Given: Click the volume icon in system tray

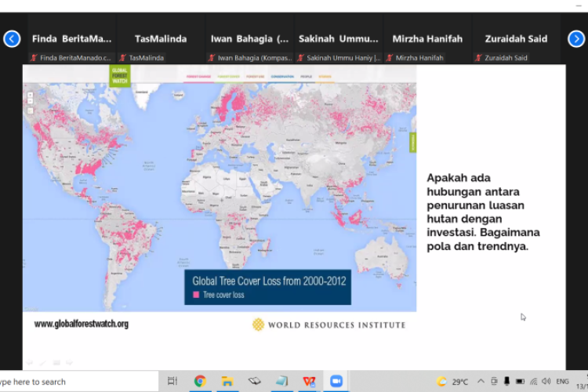Looking at the screenshot, I should tap(546, 382).
